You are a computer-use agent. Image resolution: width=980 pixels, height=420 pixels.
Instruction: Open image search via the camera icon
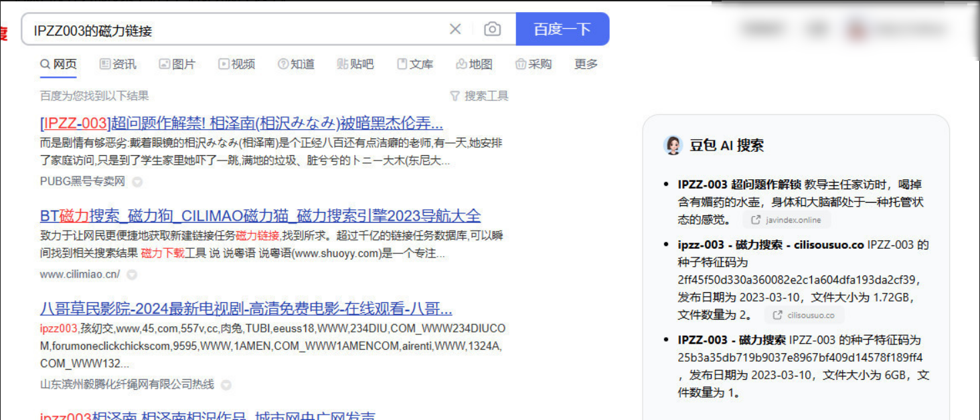point(493,29)
